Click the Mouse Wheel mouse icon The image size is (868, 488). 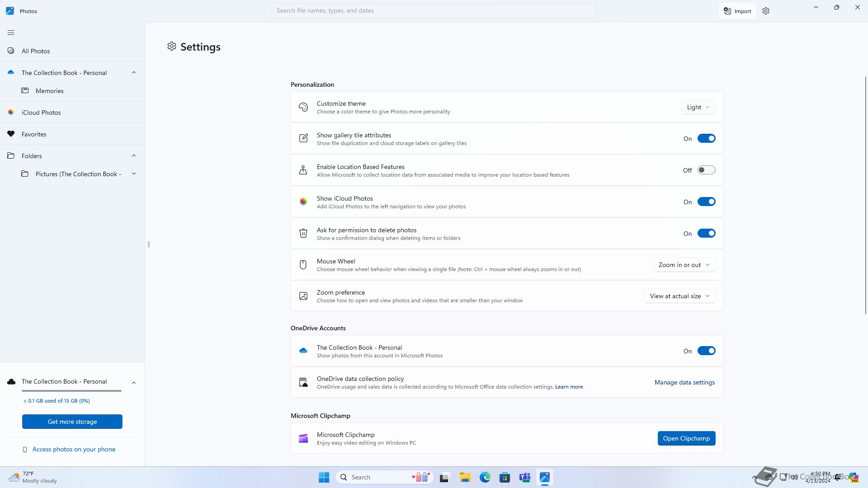303,265
